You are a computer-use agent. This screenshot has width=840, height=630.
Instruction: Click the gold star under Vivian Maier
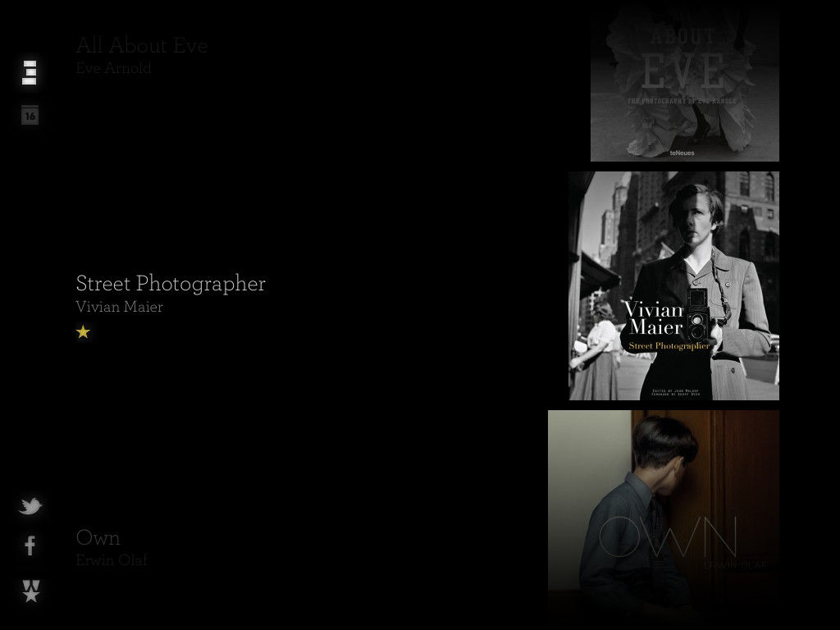pyautogui.click(x=83, y=332)
